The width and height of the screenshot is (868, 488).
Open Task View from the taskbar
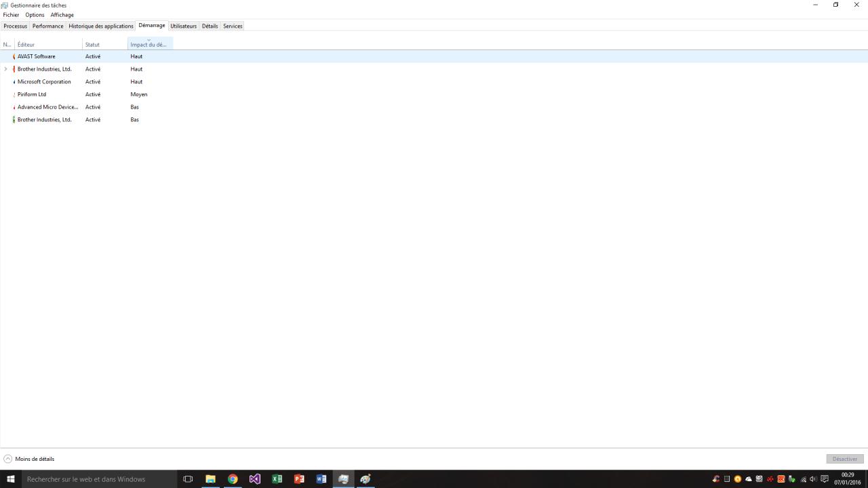coord(188,479)
